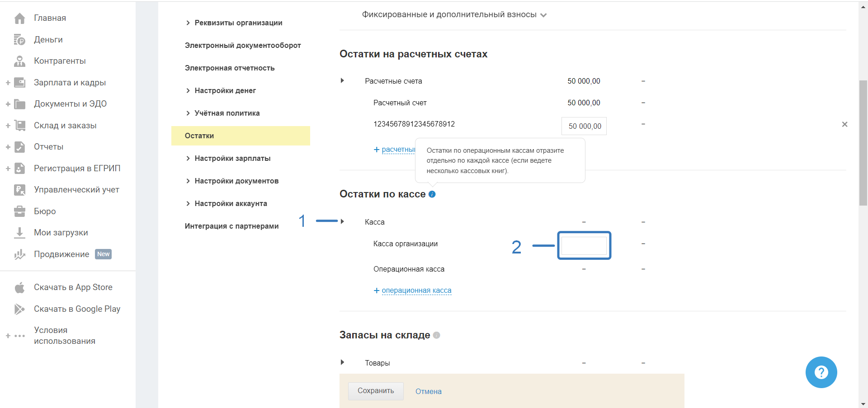Click the Отмена link

pyautogui.click(x=428, y=391)
